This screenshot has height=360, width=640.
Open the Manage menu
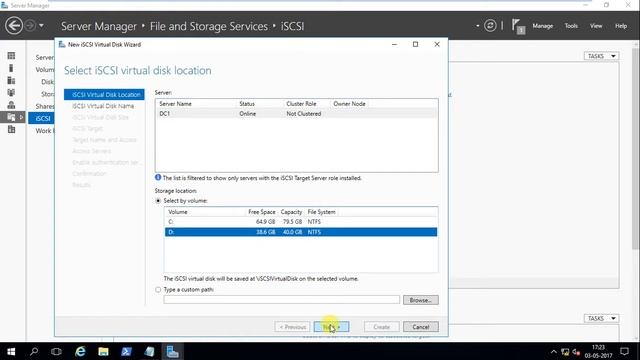coord(542,26)
